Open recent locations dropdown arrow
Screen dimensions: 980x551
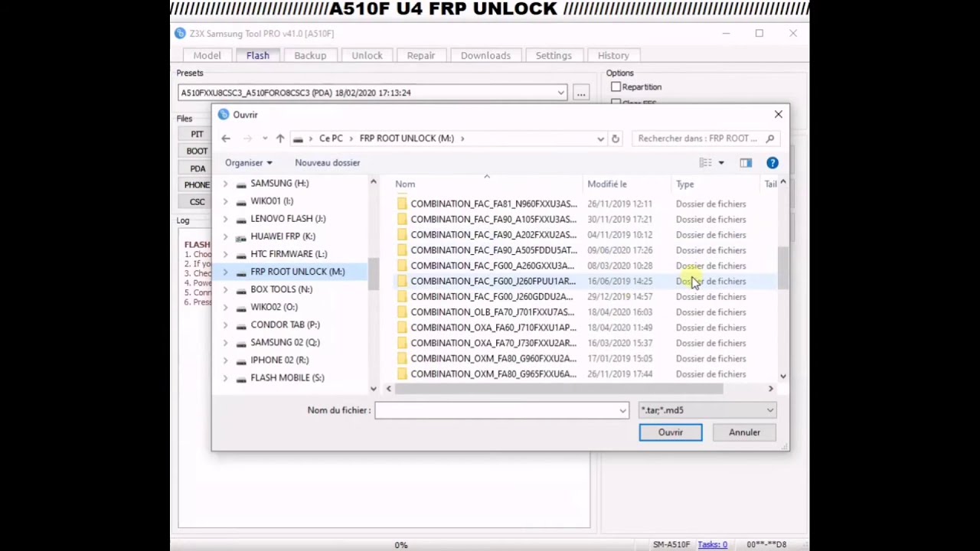point(265,139)
